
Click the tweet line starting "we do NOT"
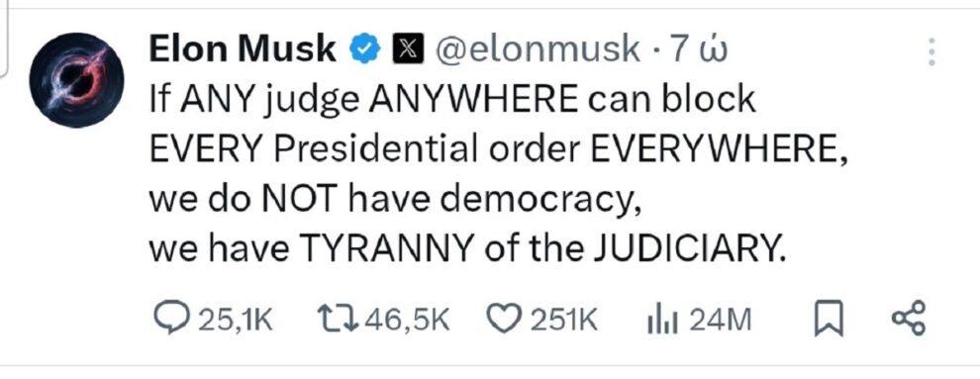pos(396,201)
